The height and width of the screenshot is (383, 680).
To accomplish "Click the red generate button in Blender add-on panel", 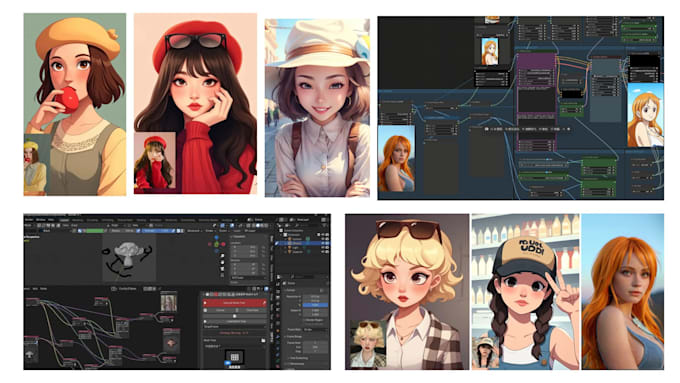I will (235, 303).
